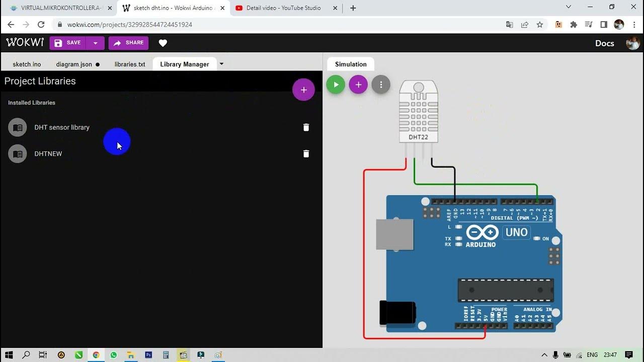This screenshot has width=644, height=362.
Task: Open the Chrome three-dot menu
Action: pyautogui.click(x=633, y=24)
